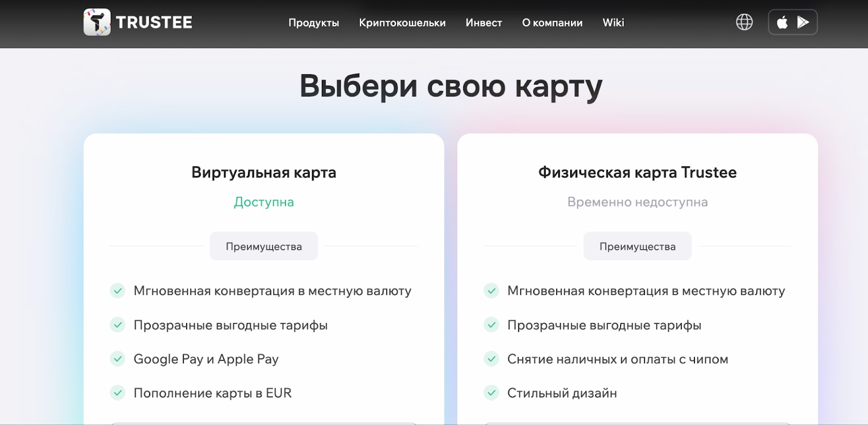Open the О компании menu
The height and width of the screenshot is (425, 868).
click(552, 23)
